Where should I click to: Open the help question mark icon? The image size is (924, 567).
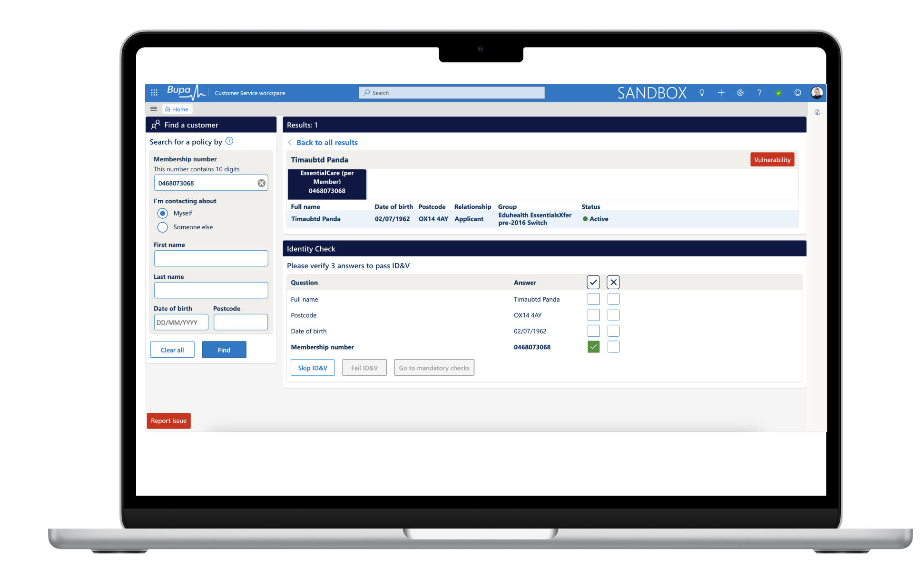759,93
